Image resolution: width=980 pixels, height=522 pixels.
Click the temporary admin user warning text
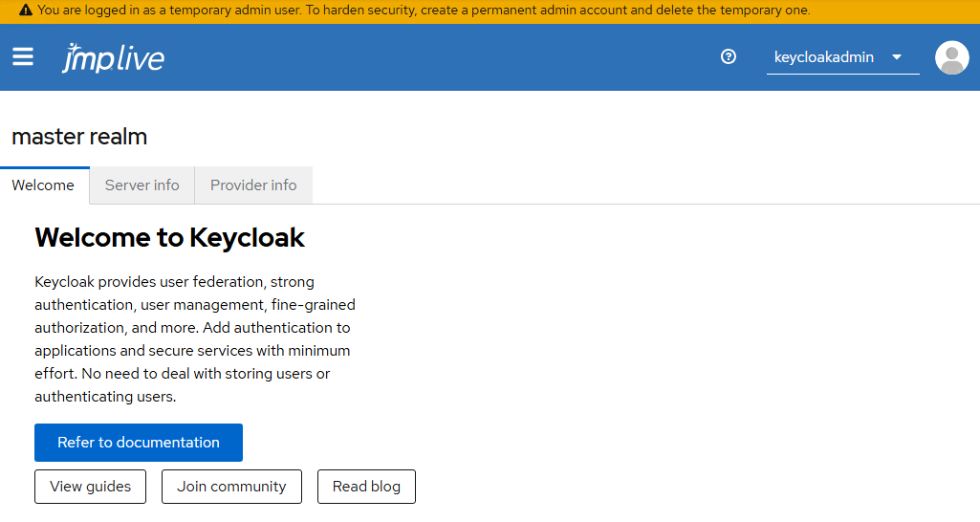[x=424, y=10]
